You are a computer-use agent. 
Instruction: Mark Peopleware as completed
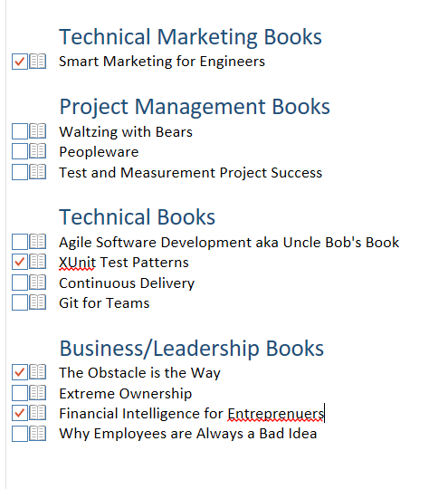tap(20, 151)
